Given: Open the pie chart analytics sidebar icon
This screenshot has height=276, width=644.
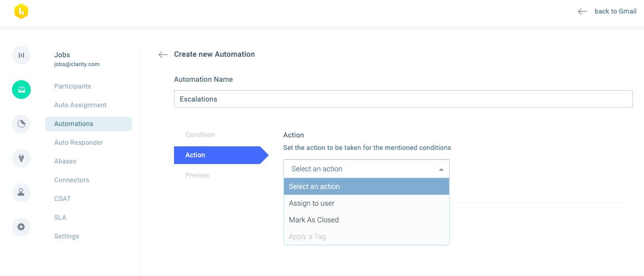Looking at the screenshot, I should tap(21, 124).
